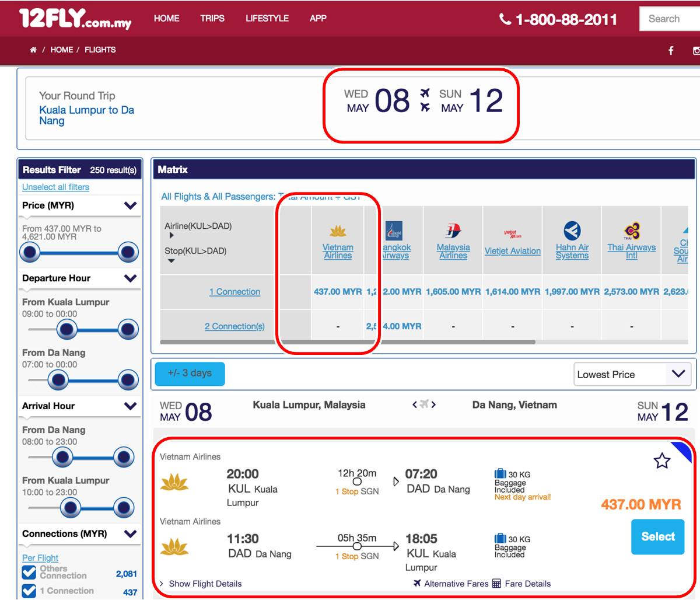The image size is (700, 600).
Task: Click the Bangkok Airways logo in matrix
Action: (394, 231)
